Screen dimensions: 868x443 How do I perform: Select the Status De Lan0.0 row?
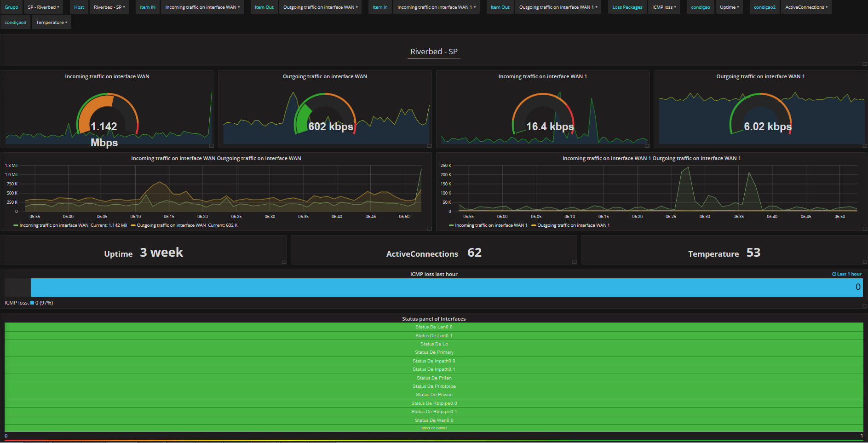click(434, 327)
